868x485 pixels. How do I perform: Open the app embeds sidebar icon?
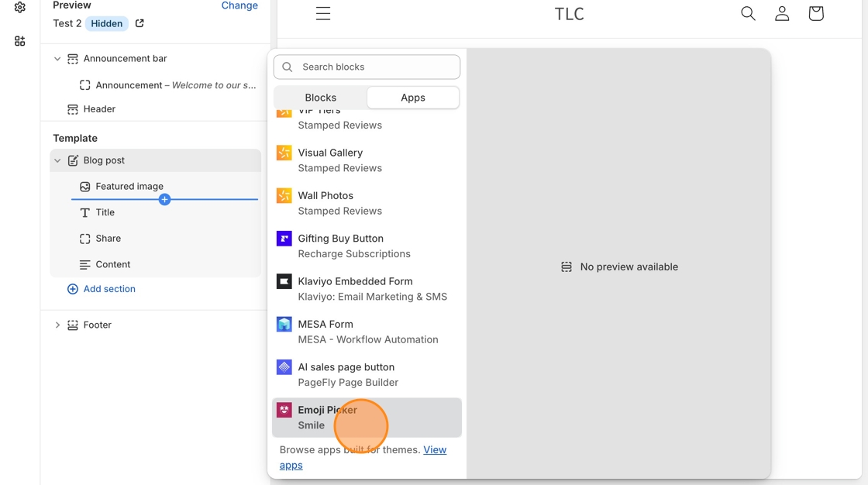(20, 41)
